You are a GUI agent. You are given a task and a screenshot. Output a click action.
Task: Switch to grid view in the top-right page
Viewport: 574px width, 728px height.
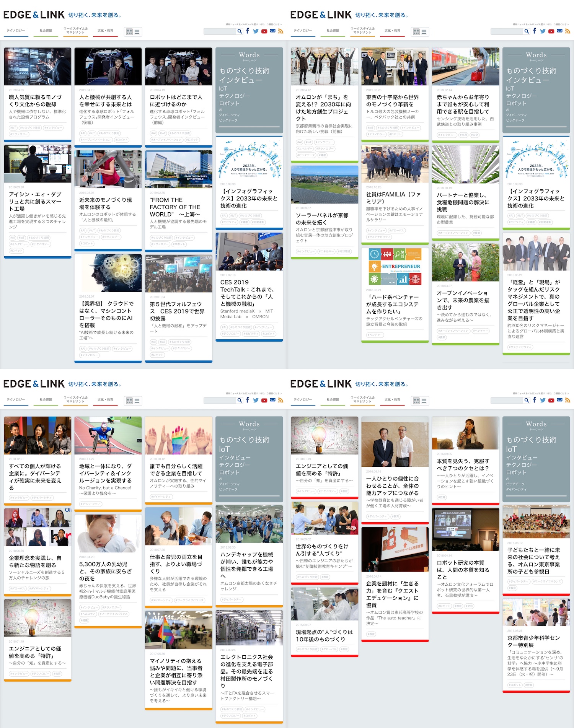pyautogui.click(x=416, y=32)
